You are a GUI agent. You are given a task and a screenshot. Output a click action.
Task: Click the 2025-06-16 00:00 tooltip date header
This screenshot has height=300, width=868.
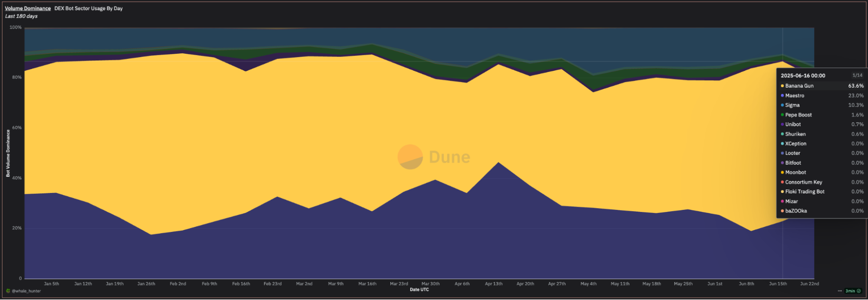click(803, 75)
